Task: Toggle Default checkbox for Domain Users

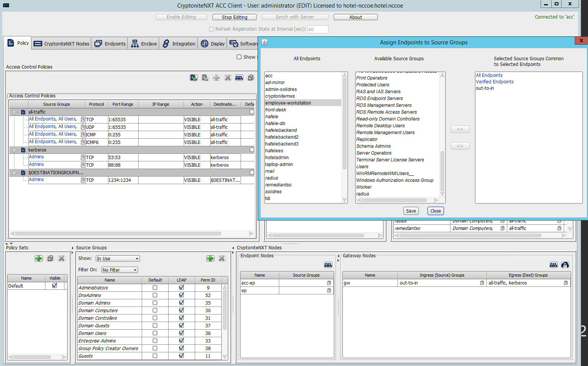Action: [x=155, y=333]
